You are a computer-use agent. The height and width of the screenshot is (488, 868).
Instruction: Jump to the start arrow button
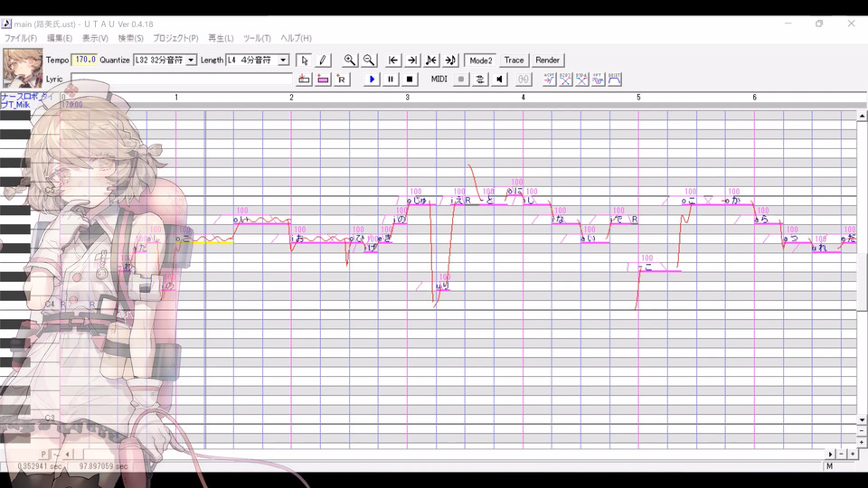(393, 61)
